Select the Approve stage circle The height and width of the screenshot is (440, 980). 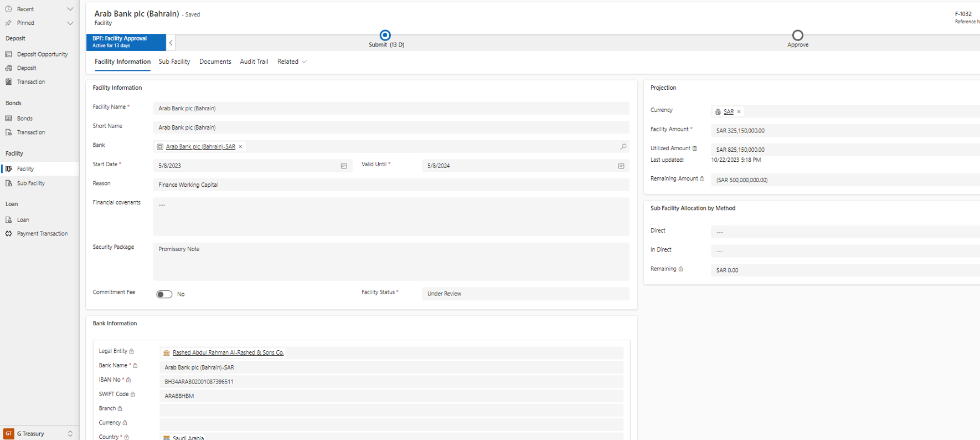797,35
